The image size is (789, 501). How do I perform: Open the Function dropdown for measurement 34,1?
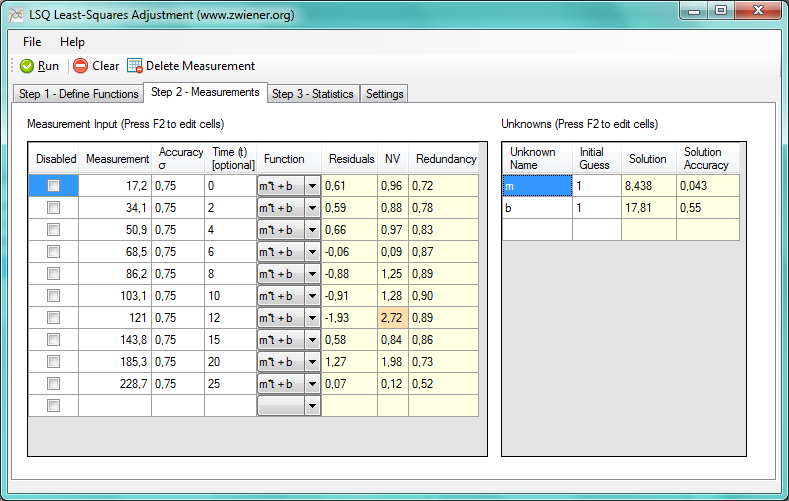tap(311, 208)
